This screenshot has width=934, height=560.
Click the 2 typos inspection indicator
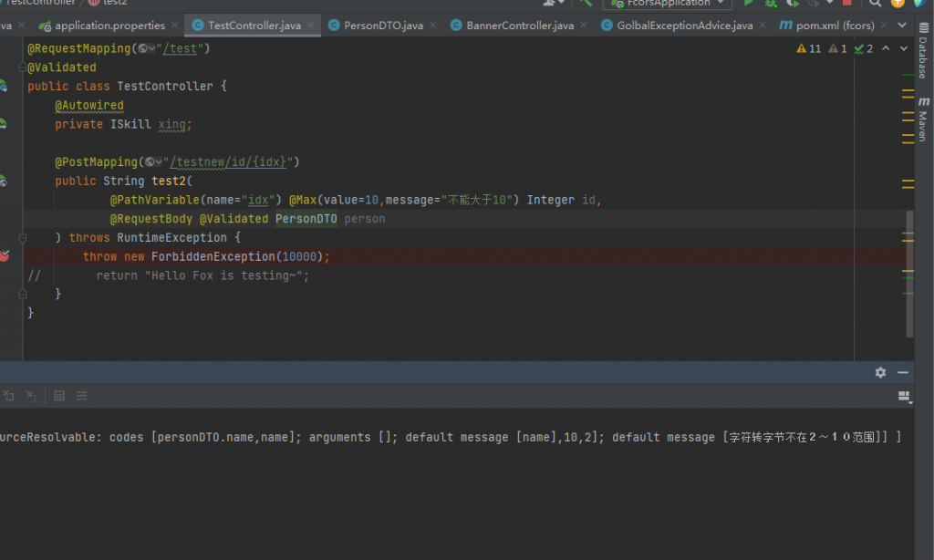863,49
